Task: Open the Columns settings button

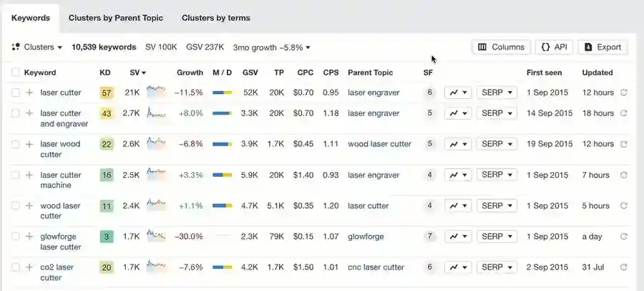Action: tap(501, 47)
